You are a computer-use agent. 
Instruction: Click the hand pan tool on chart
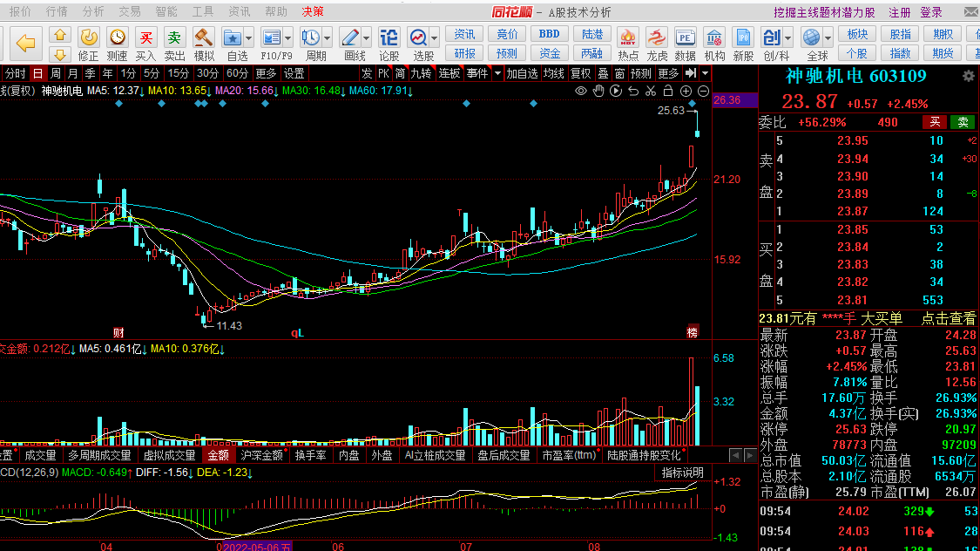pyautogui.click(x=598, y=92)
